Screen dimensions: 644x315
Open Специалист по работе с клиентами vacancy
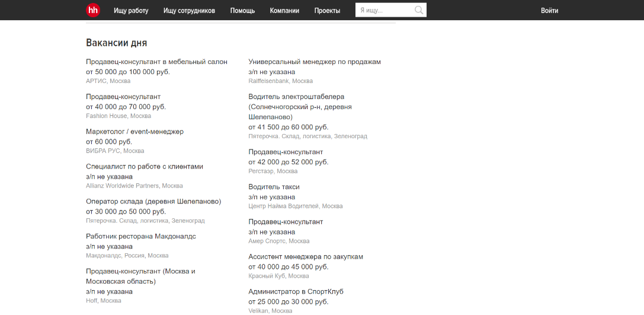tap(145, 167)
